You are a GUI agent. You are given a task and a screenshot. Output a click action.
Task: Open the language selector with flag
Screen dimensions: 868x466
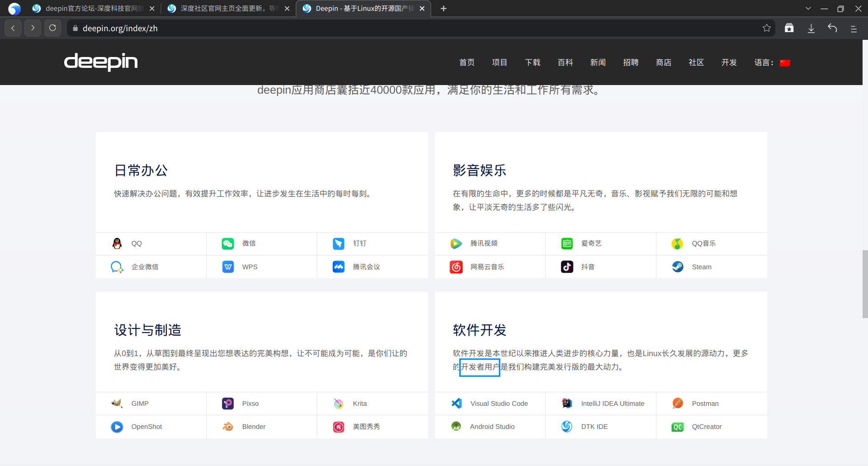pyautogui.click(x=785, y=62)
